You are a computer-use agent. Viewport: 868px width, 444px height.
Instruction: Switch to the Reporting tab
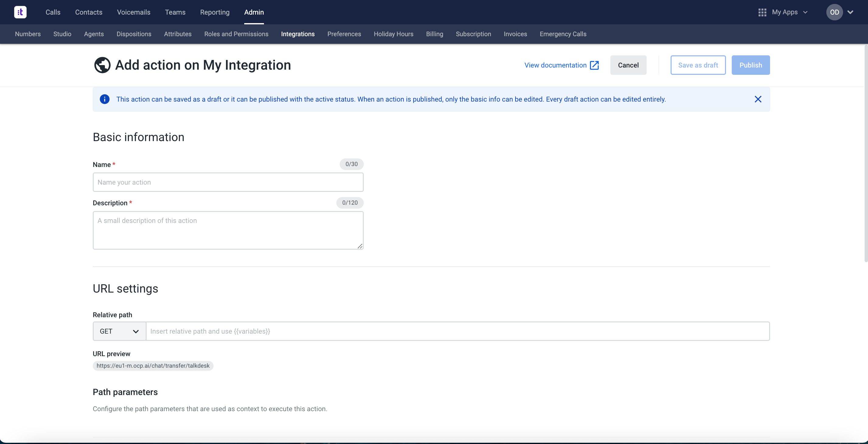tap(215, 12)
